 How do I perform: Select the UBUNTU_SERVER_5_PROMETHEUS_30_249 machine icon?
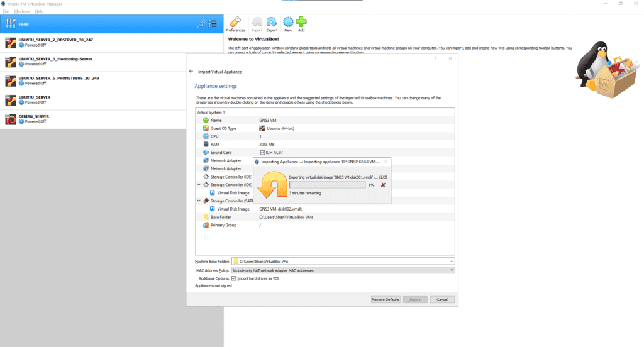[x=11, y=81]
